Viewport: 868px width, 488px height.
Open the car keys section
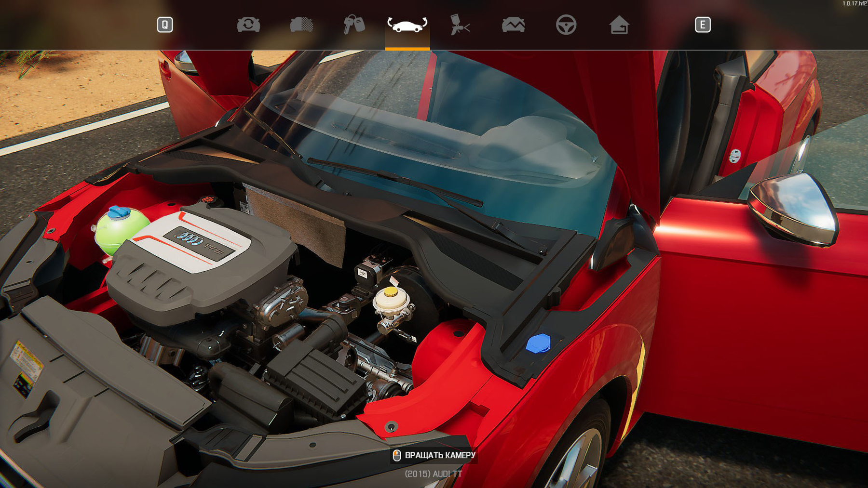tap(354, 25)
